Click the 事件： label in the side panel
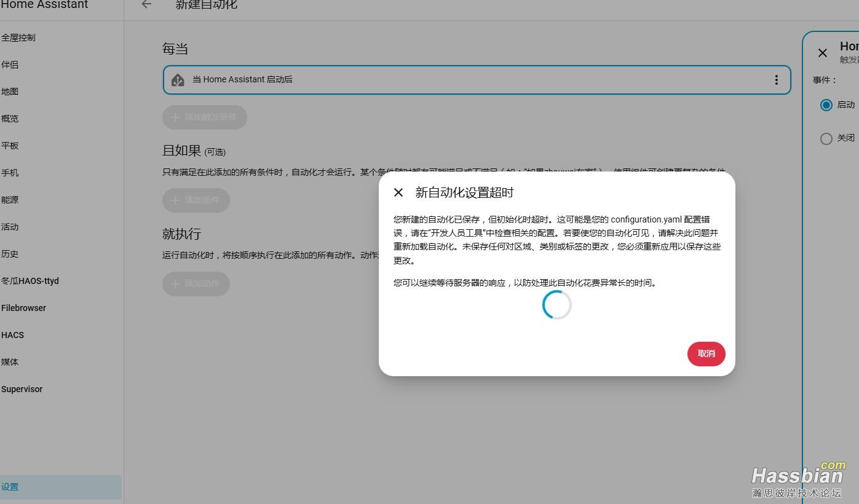This screenshot has height=504, width=859. (825, 80)
